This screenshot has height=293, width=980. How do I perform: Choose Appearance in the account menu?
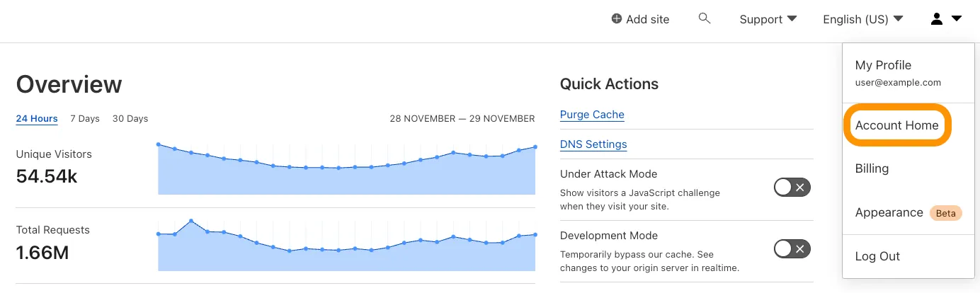click(889, 212)
